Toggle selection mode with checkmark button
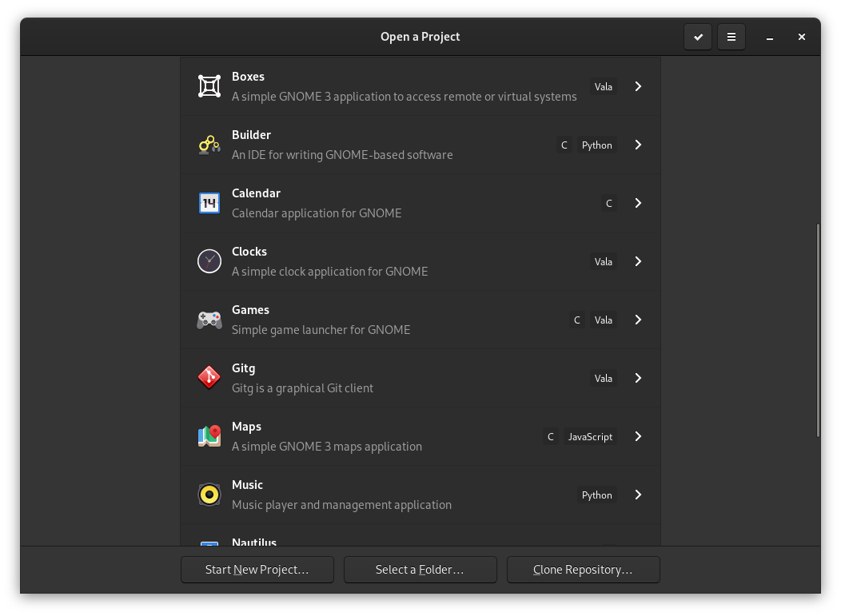The height and width of the screenshot is (616, 841). [x=698, y=37]
